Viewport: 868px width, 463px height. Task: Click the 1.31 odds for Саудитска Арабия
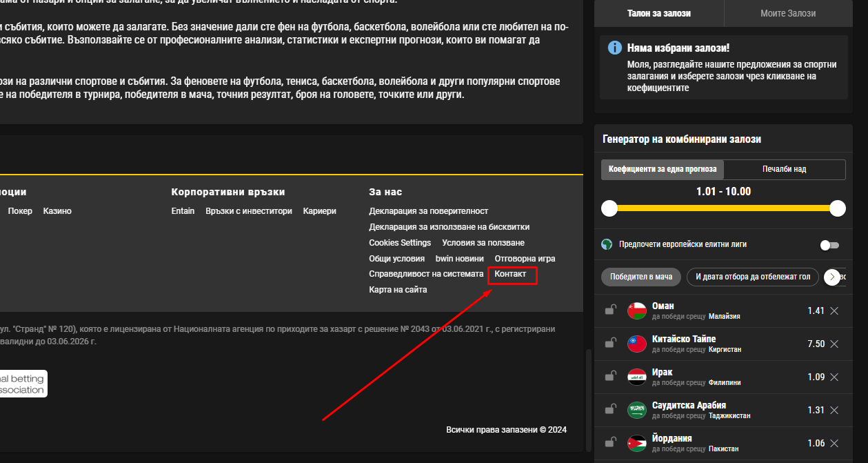point(816,411)
